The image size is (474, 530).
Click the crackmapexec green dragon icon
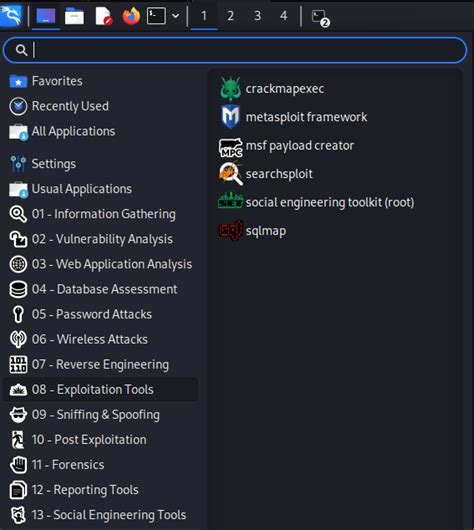click(231, 89)
